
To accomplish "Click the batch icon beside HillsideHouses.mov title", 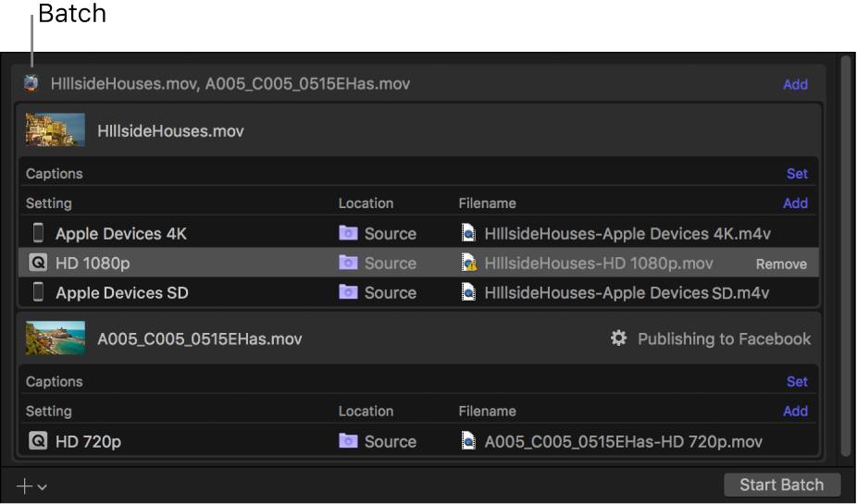I will pos(31,84).
